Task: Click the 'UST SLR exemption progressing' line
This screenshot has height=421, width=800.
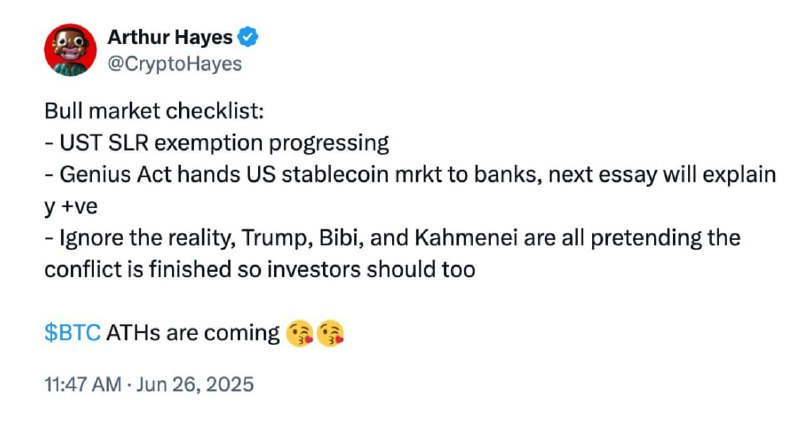Action: 217,143
